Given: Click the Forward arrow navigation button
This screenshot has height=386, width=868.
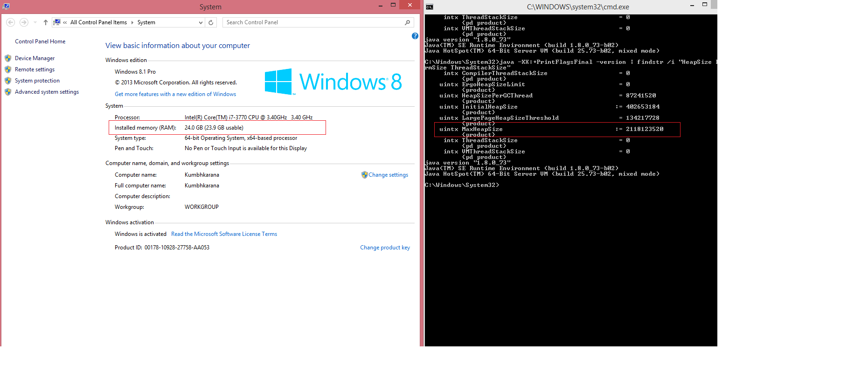Looking at the screenshot, I should (x=24, y=22).
